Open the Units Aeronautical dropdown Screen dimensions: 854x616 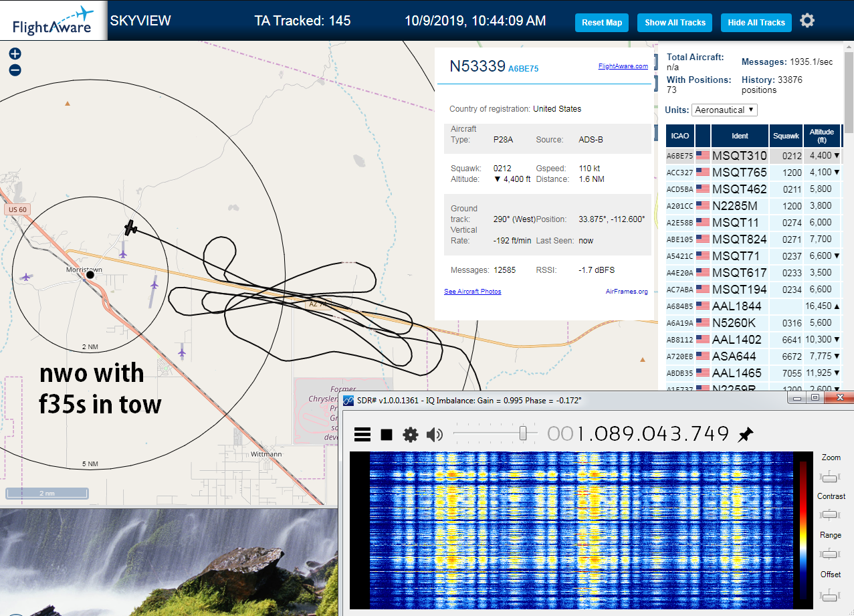click(x=725, y=110)
